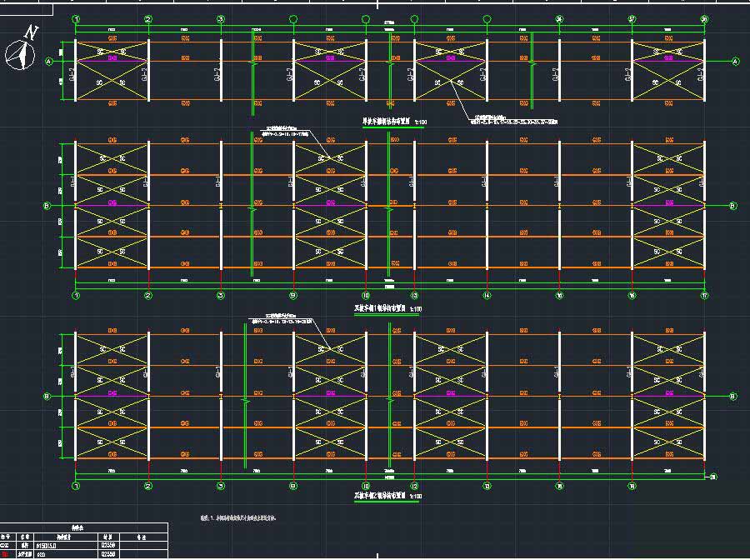Select axis bubble 1 above the top plan
Image resolution: width=750 pixels, height=560 pixels.
tap(76, 18)
